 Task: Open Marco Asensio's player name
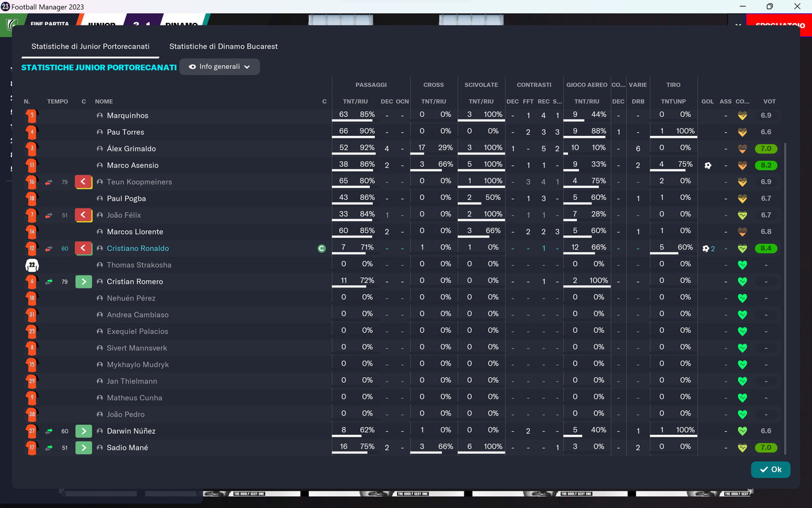click(x=133, y=165)
